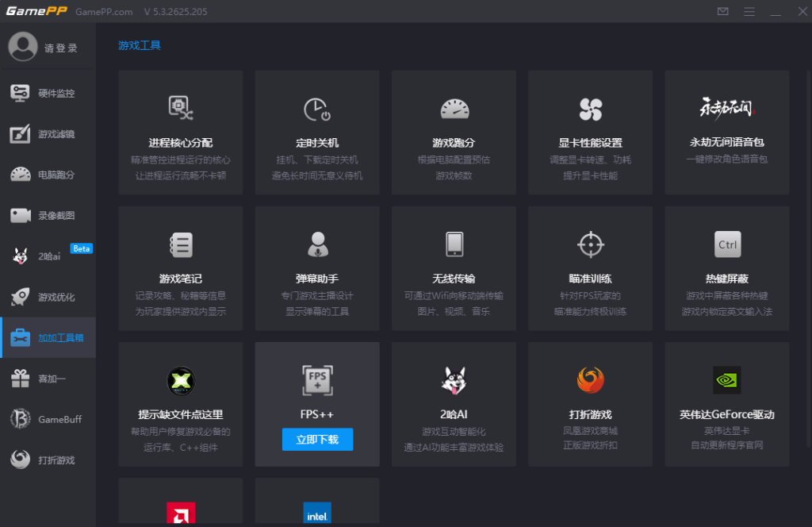The width and height of the screenshot is (812, 527).
Task: Click the 游戏跑分 speedometer tile icon
Action: click(454, 110)
